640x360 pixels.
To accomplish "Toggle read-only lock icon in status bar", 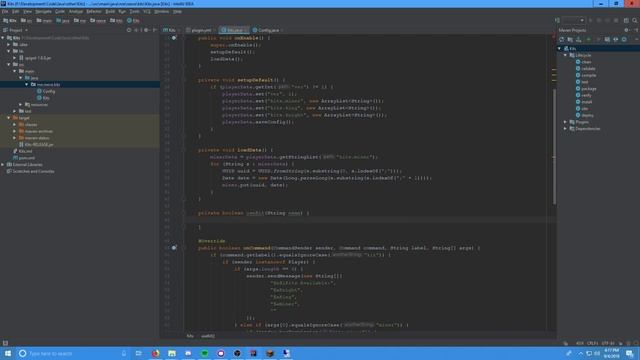I will 621,343.
